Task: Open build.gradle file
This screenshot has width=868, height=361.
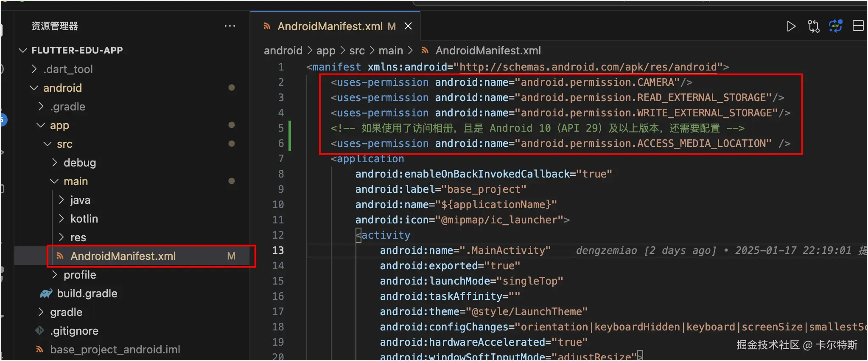Action: 87,293
